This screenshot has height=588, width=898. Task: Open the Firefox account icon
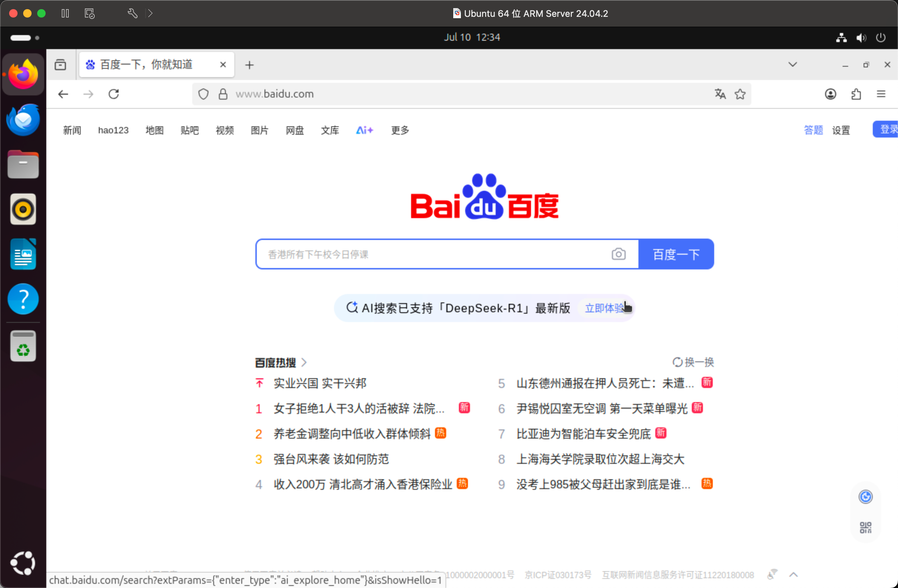(x=830, y=94)
